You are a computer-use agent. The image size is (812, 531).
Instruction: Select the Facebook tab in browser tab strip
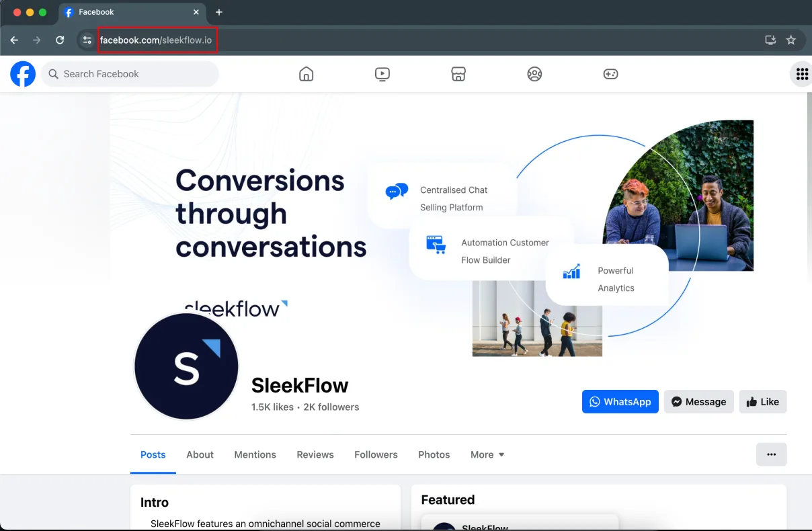tap(132, 12)
